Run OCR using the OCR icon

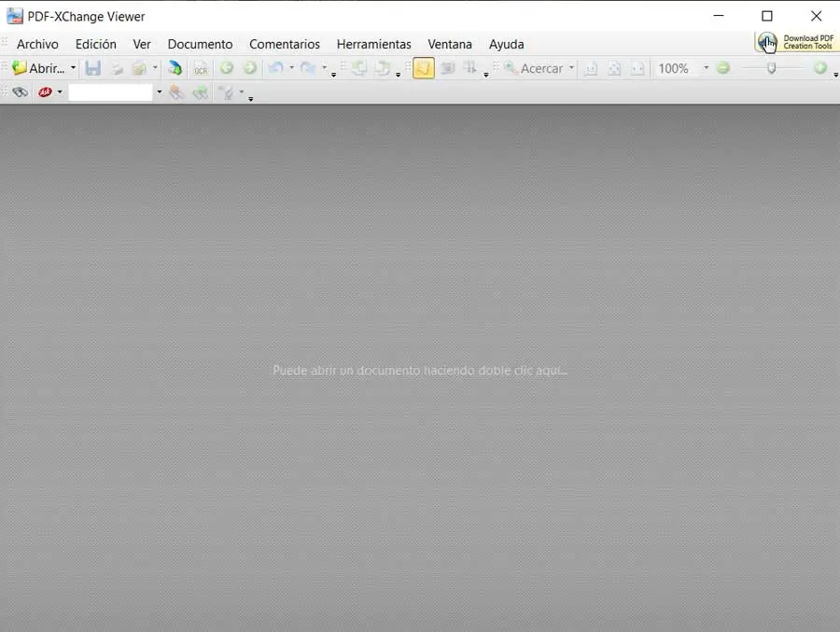201,68
